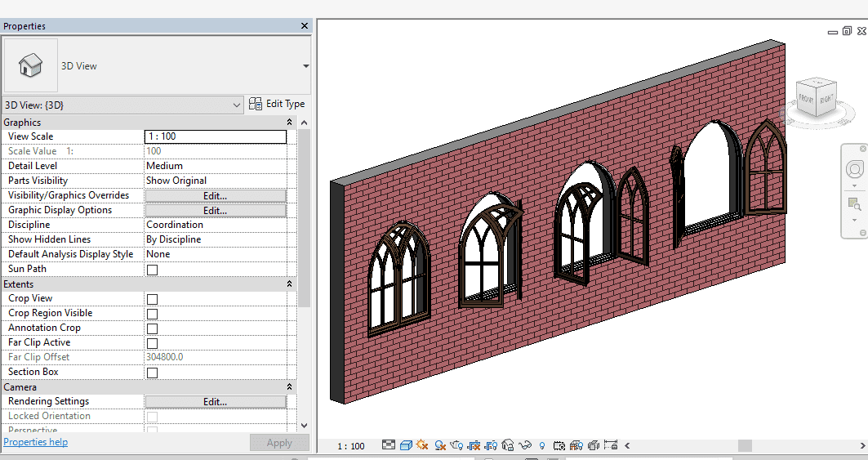Image resolution: width=868 pixels, height=460 pixels.
Task: Expand the 3D View type selector arrow
Action: (305, 66)
